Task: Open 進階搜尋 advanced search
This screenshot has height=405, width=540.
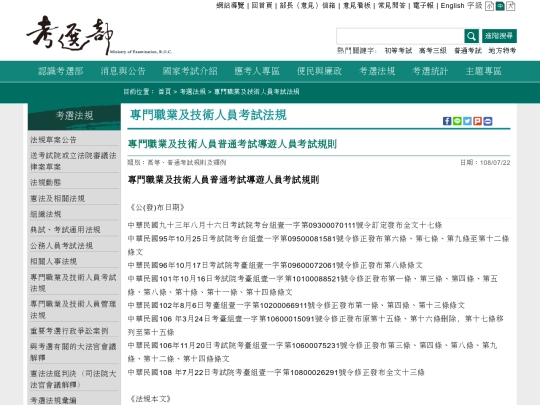Action: [499, 36]
